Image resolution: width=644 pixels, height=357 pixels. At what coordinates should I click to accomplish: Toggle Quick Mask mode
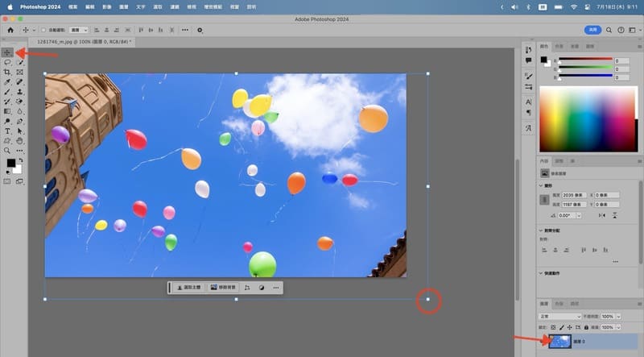(7, 181)
